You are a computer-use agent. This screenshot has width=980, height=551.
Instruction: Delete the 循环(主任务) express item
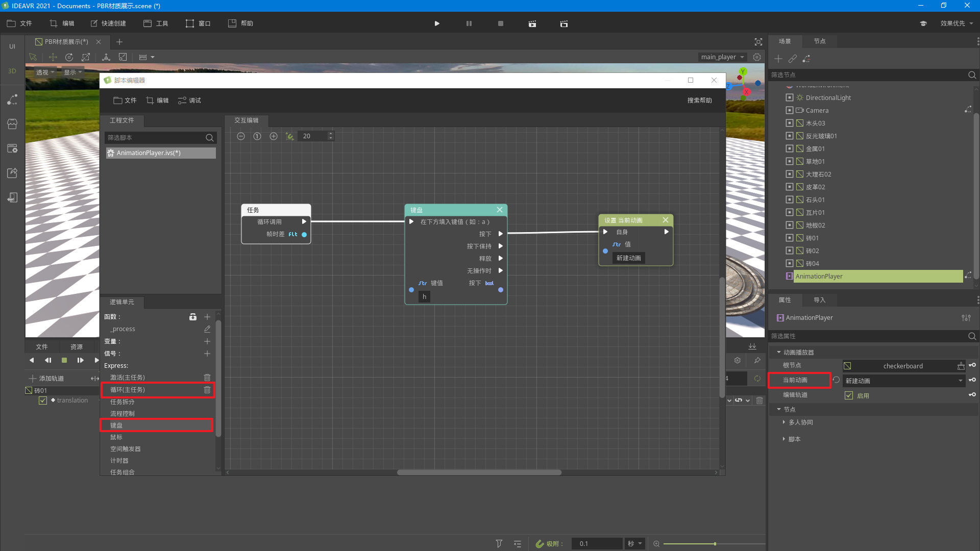coord(207,390)
